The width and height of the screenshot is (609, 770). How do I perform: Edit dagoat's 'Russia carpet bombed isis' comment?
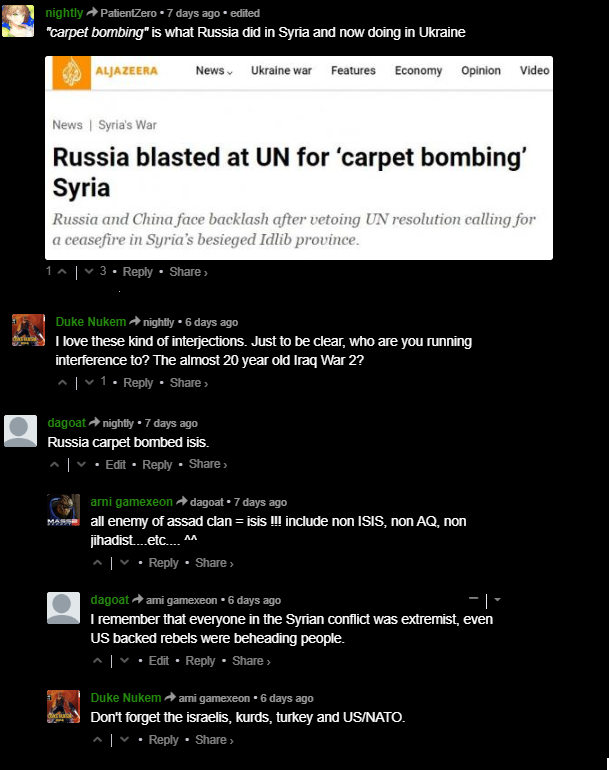click(115, 465)
